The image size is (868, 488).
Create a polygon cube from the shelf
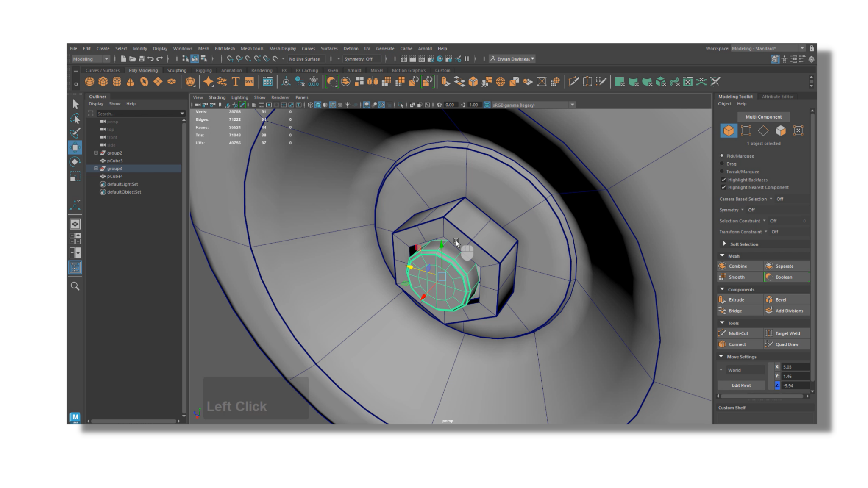tap(103, 82)
